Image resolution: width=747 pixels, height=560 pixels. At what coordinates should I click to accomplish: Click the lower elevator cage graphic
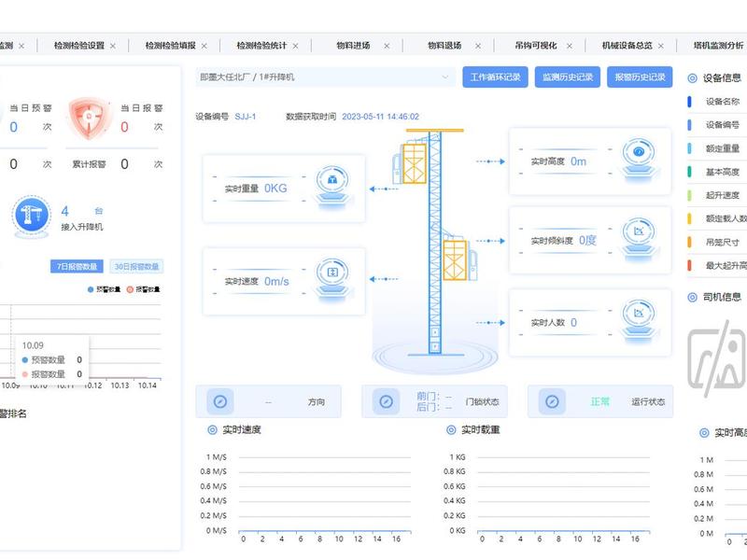(x=455, y=259)
